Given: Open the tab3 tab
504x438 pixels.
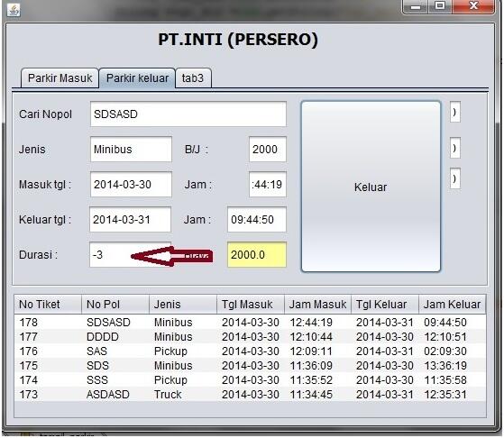Looking at the screenshot, I should point(193,78).
